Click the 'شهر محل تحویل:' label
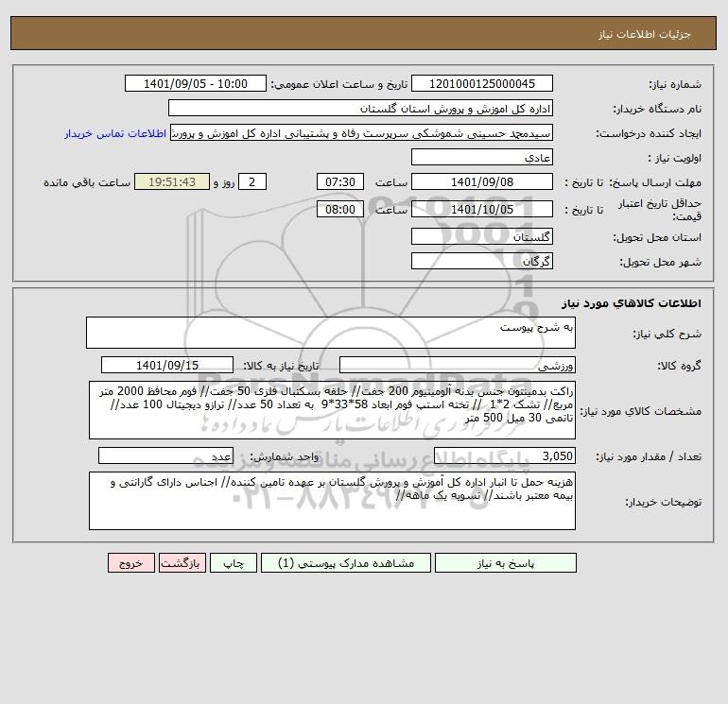The image size is (728, 704). click(660, 262)
